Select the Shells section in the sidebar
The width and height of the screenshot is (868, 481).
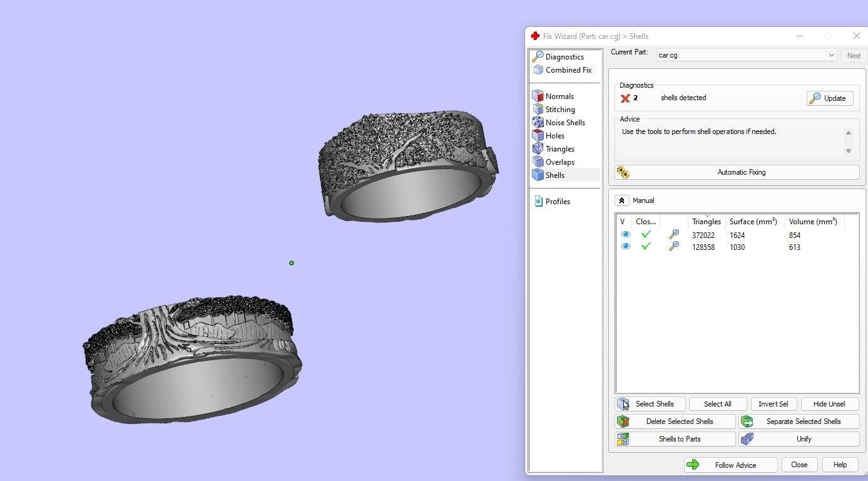click(564, 175)
